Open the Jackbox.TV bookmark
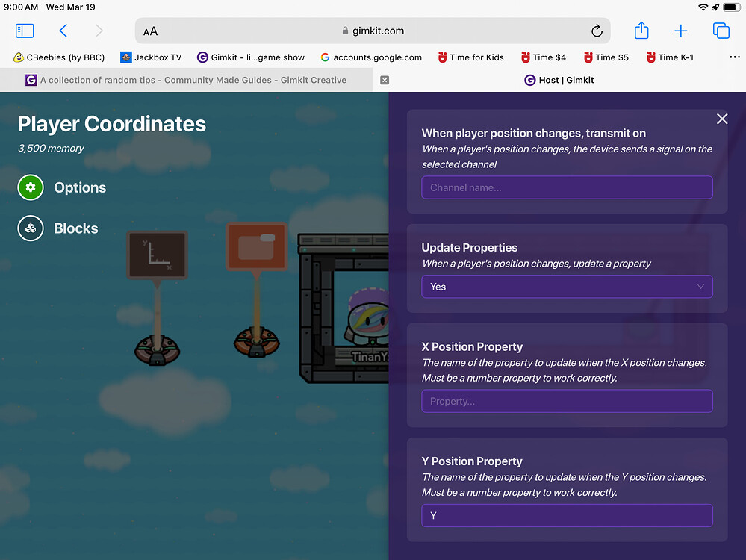746x560 pixels. [x=151, y=57]
